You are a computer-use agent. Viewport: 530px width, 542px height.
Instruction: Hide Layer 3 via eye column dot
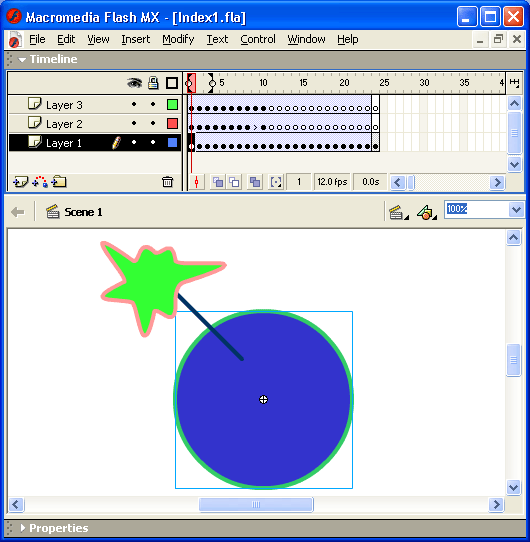tap(134, 104)
